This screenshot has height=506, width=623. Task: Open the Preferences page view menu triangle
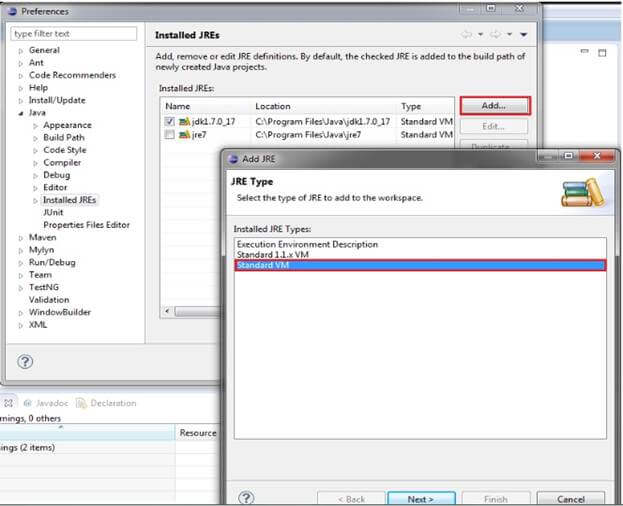tap(524, 35)
